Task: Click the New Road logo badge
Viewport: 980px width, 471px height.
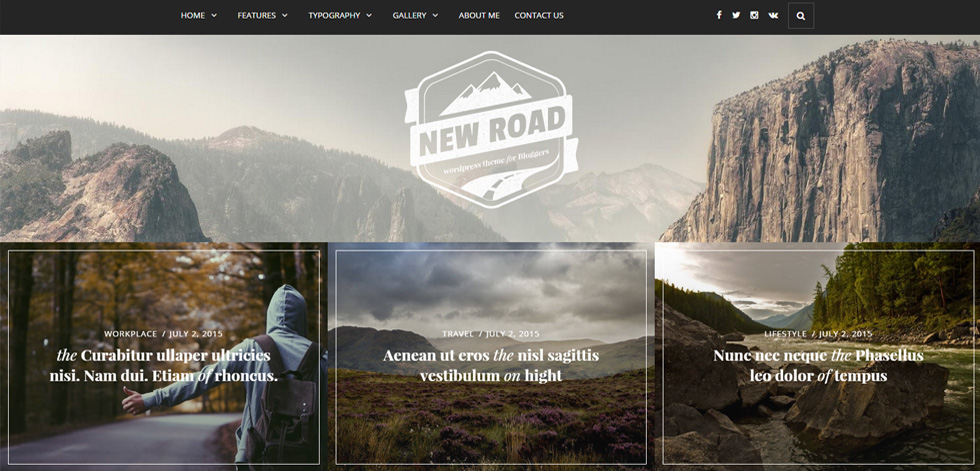Action: (x=491, y=130)
